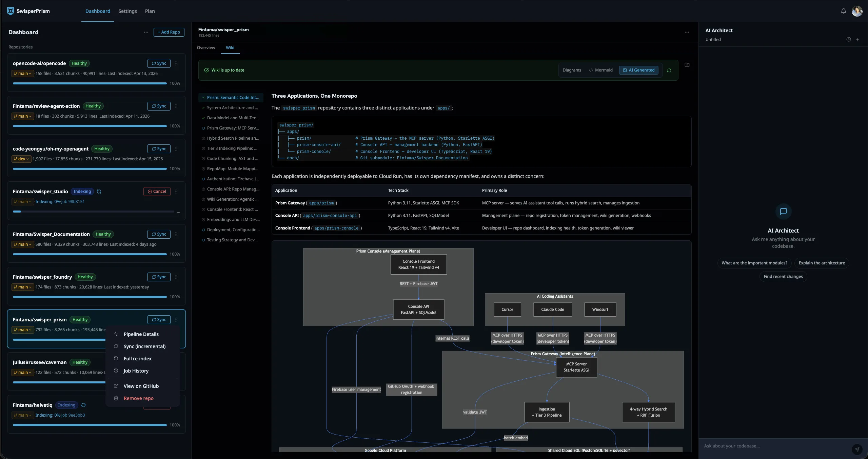Image resolution: width=868 pixels, height=459 pixels.
Task: Open wiki page 'Authentication: Firebase J...'
Action: point(231,179)
